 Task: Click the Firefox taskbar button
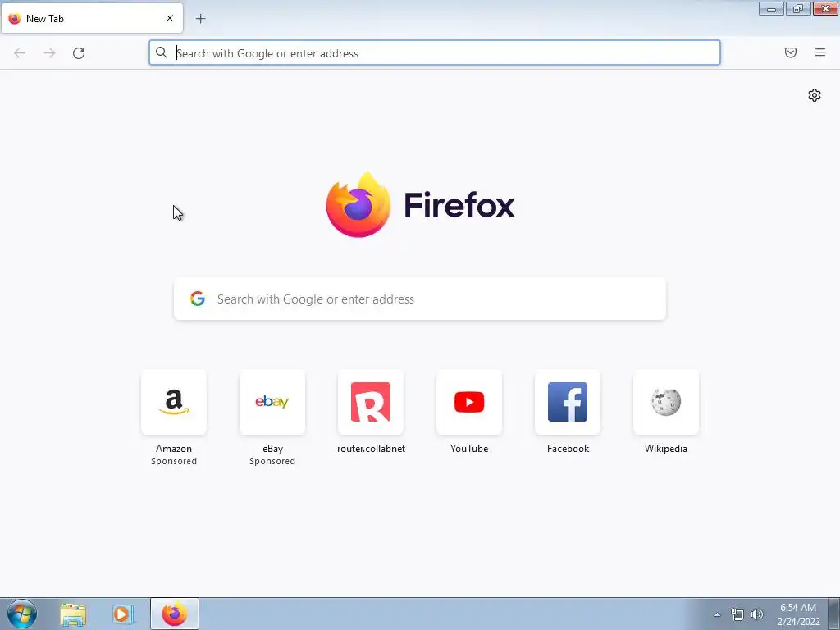point(175,614)
